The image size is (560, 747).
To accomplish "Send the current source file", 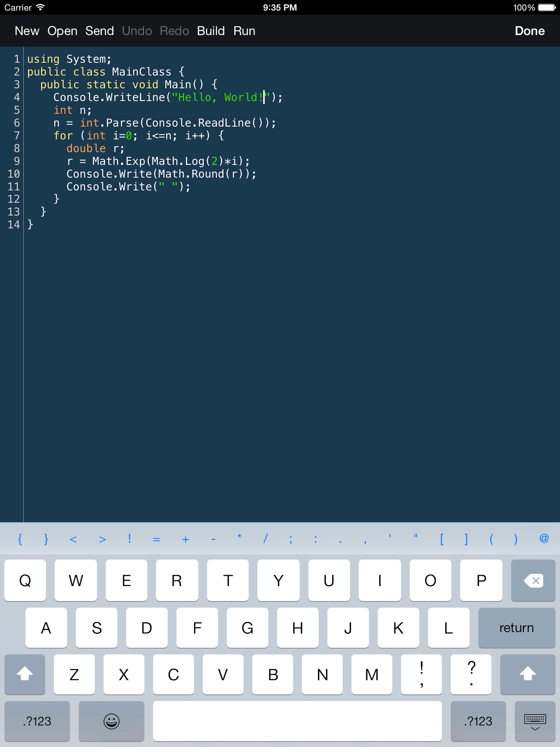I will (99, 31).
